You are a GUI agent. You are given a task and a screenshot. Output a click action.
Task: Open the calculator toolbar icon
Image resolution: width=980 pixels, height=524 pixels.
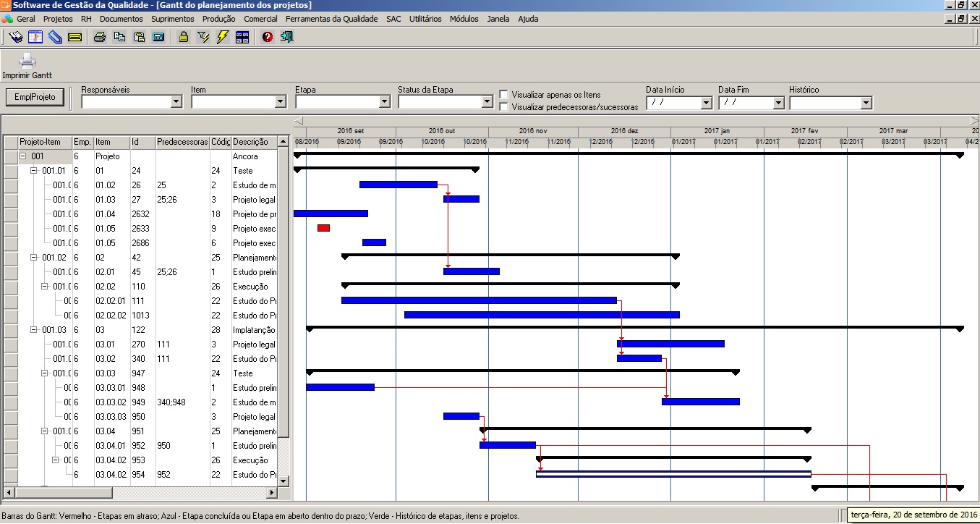158,37
